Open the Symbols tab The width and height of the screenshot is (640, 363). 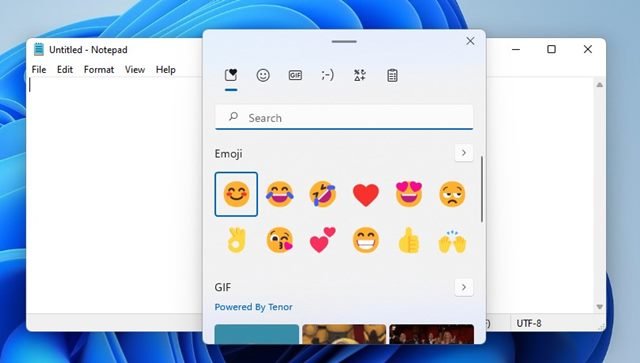(360, 75)
